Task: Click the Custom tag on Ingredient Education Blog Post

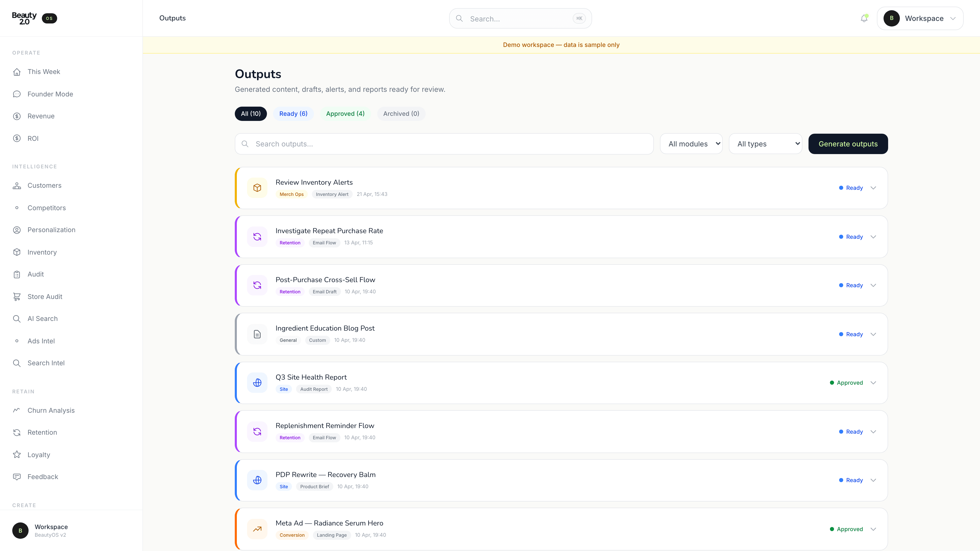Action: pyautogui.click(x=317, y=340)
